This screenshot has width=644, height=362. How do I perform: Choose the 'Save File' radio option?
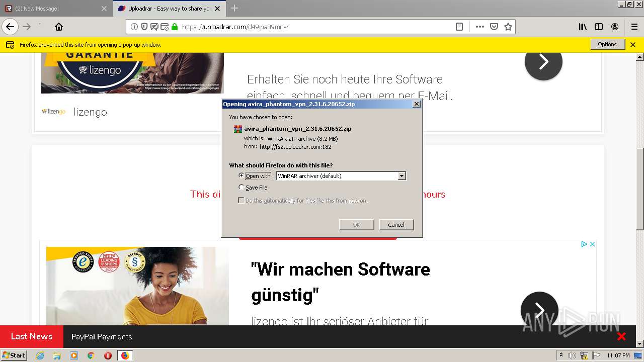(242, 187)
